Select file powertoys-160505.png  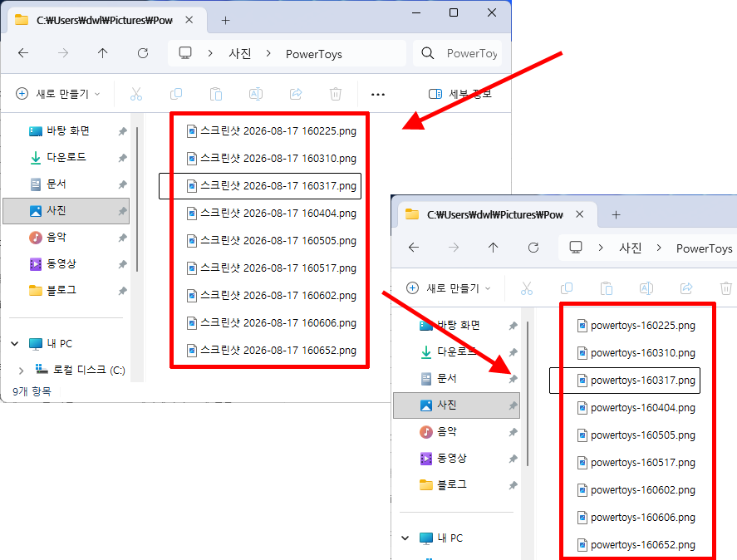pos(636,435)
